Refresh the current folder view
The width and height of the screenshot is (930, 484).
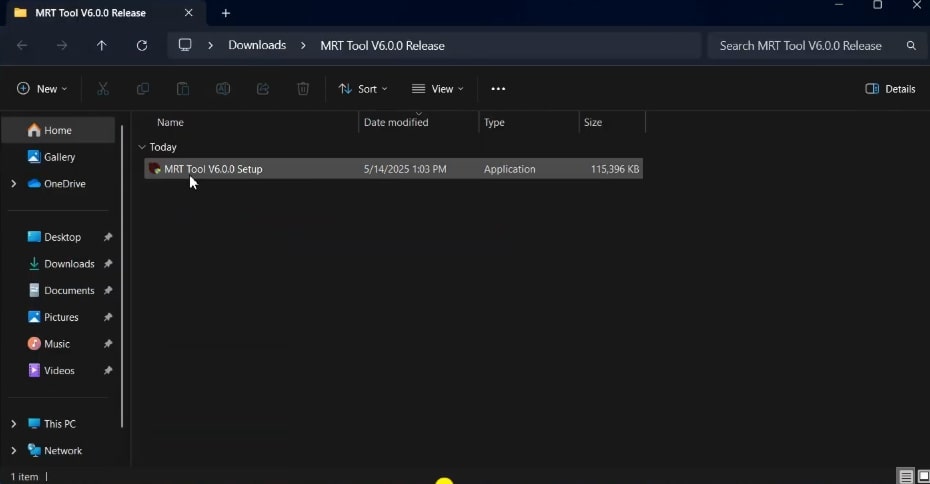pos(142,46)
